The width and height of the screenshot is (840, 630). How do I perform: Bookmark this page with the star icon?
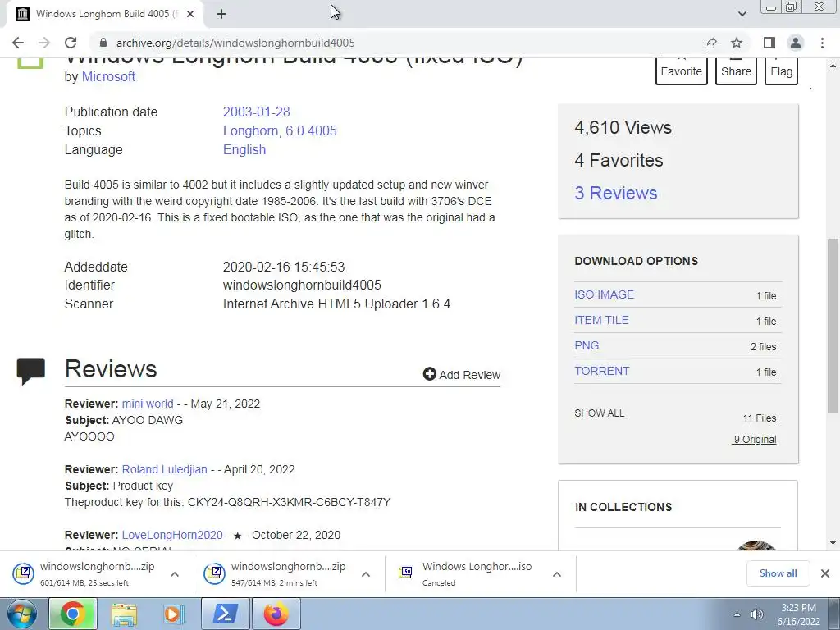[737, 43]
